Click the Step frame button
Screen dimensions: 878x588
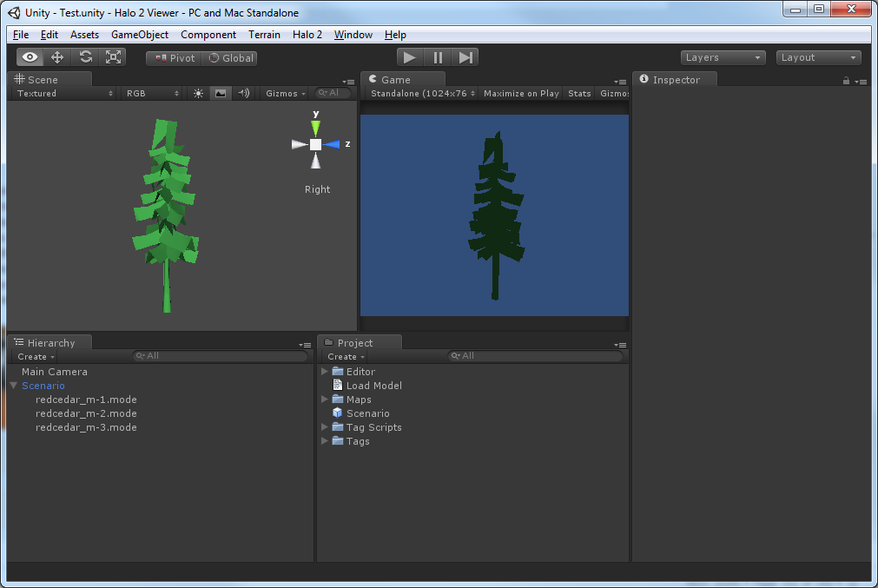(x=465, y=57)
